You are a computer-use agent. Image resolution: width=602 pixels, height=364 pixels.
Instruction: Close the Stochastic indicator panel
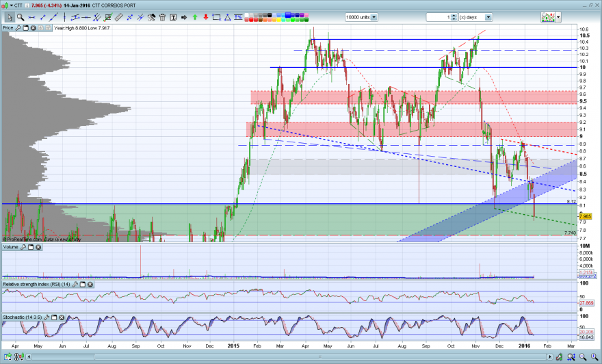point(62,317)
